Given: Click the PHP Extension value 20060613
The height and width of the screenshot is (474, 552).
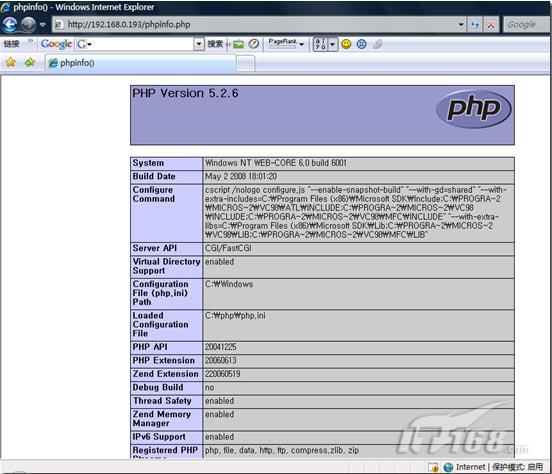Looking at the screenshot, I should point(221,360).
